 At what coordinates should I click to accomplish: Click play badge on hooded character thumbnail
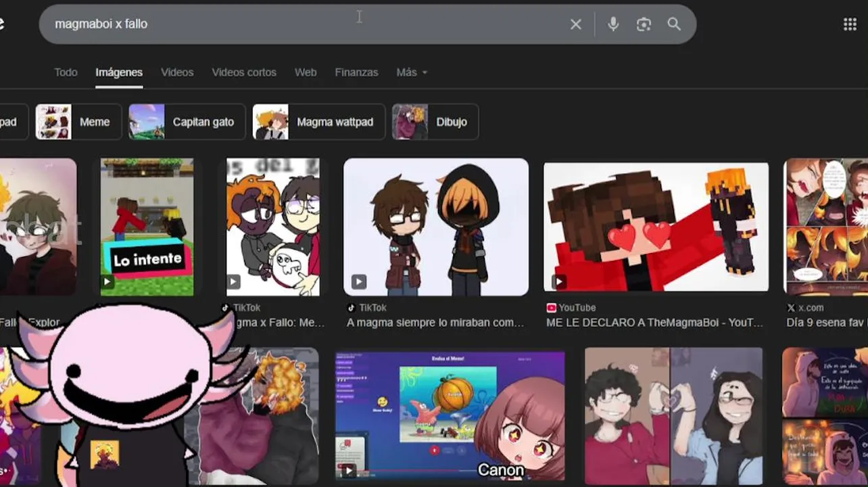(358, 281)
